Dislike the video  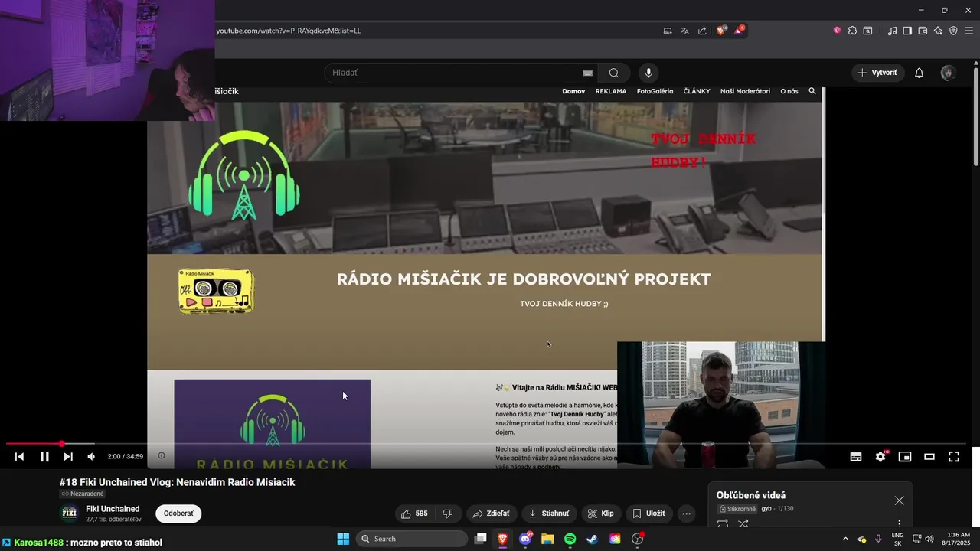[x=448, y=514]
